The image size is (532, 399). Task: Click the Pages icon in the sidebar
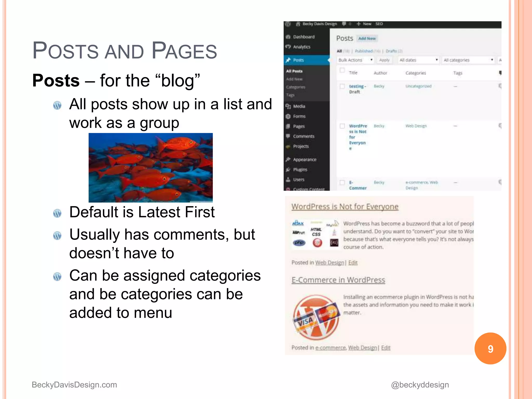pyautogui.click(x=288, y=126)
